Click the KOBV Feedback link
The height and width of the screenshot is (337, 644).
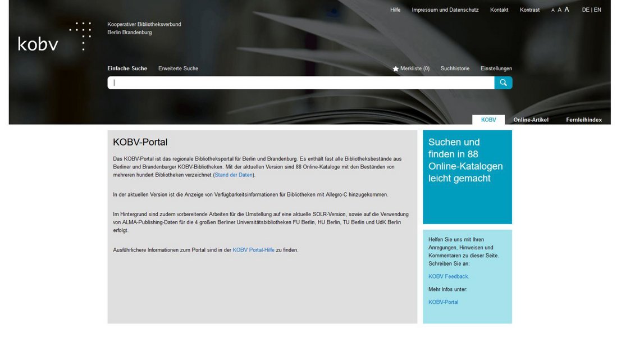(x=449, y=276)
